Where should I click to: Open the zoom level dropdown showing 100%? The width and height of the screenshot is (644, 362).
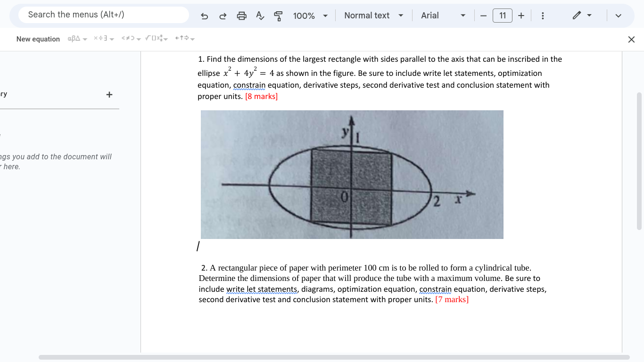click(310, 16)
